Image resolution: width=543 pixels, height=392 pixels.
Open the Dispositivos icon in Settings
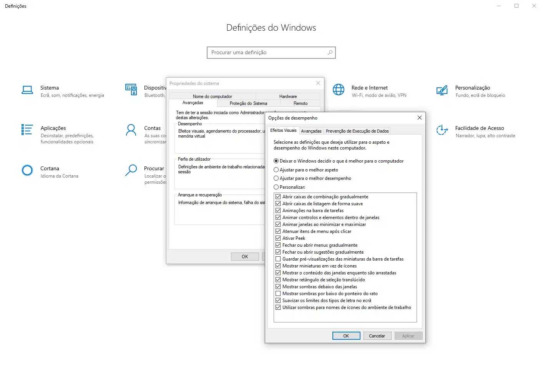coord(131,90)
